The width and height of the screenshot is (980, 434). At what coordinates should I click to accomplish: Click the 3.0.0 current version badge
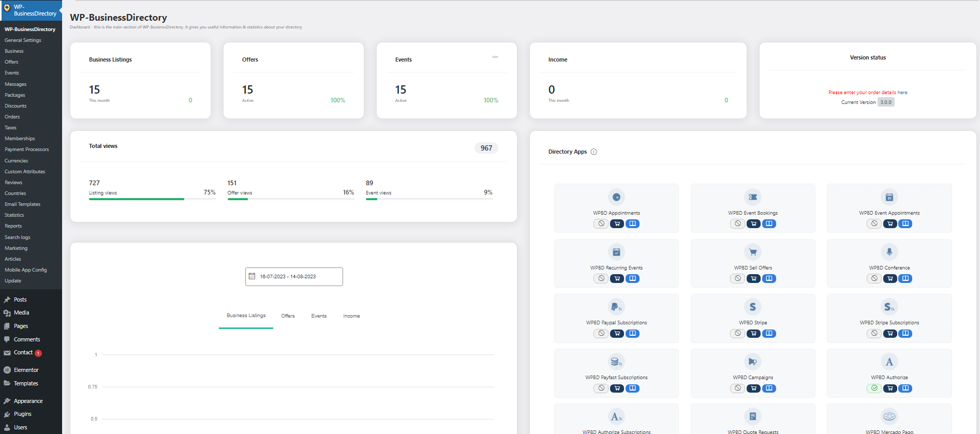tap(886, 102)
